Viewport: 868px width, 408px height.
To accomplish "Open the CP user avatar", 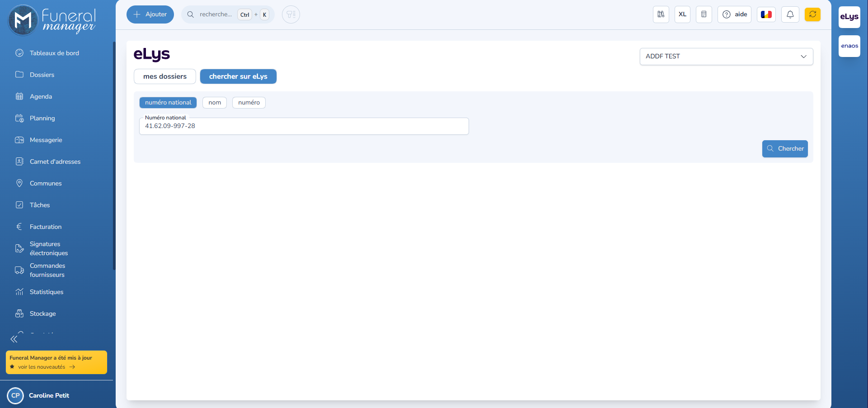I will pyautogui.click(x=16, y=396).
